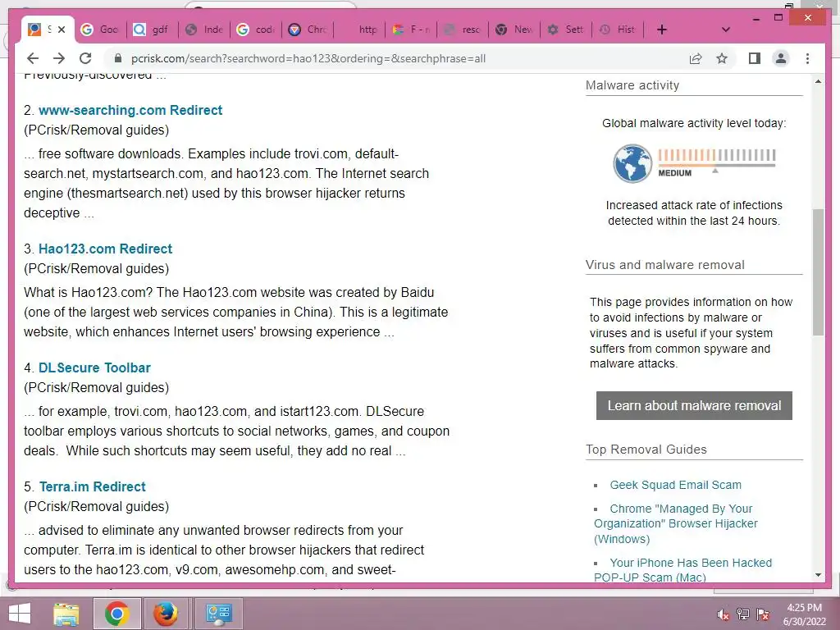Click the vertical scrollbar thumb

point(818,272)
